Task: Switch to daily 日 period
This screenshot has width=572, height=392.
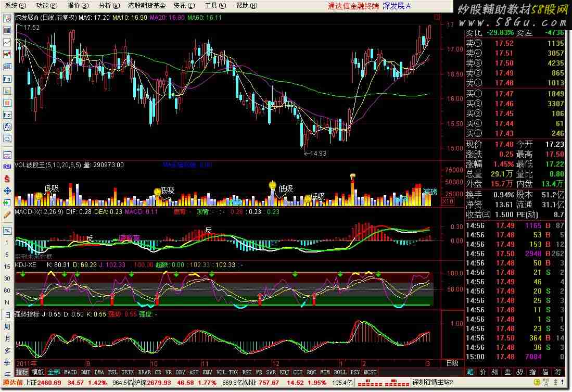Action: (x=7, y=315)
